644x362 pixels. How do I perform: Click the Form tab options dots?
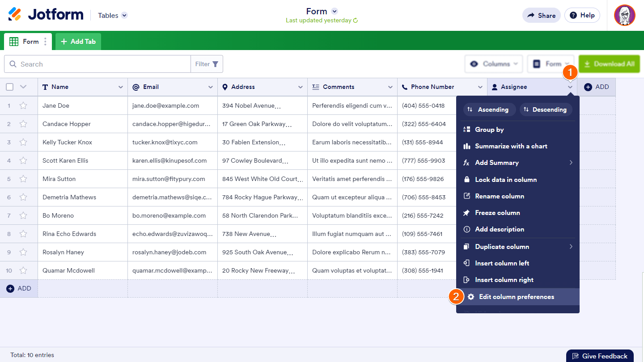[45, 42]
